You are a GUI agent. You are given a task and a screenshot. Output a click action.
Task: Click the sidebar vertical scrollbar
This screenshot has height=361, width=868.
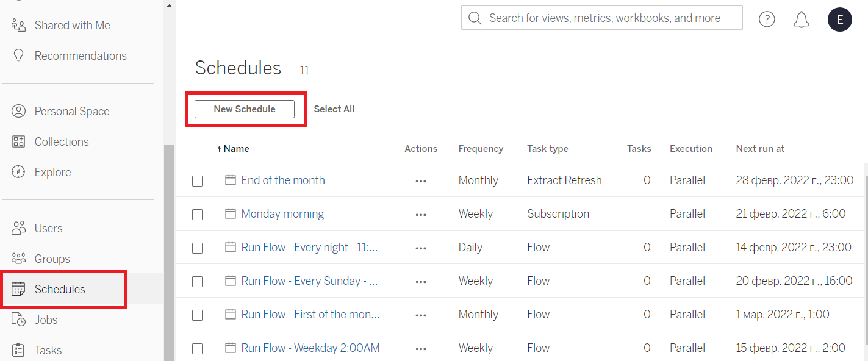tap(169, 252)
